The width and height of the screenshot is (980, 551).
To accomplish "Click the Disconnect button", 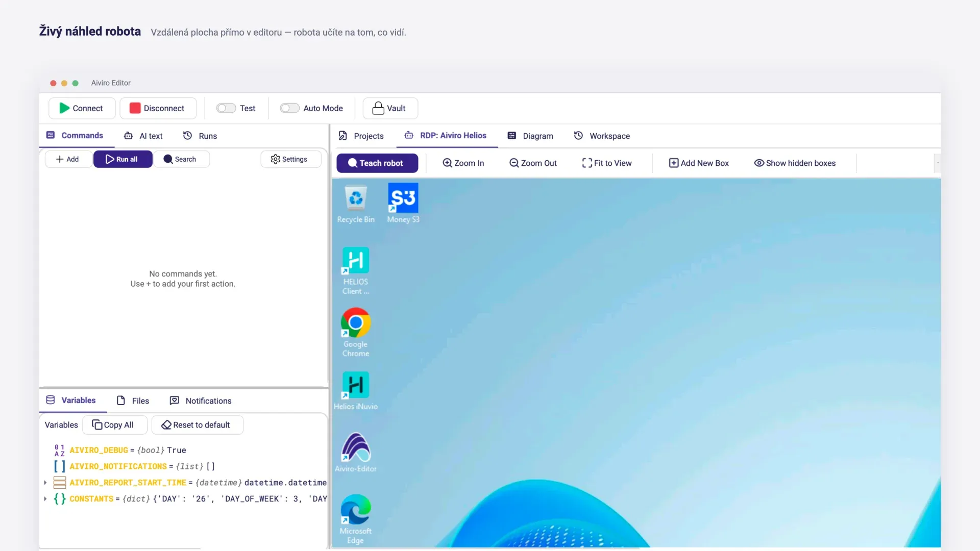I will [x=158, y=108].
